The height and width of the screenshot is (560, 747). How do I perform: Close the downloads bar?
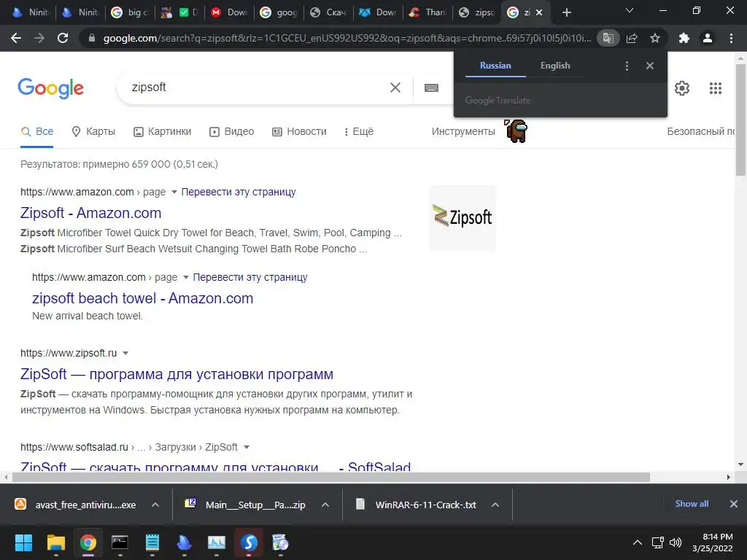click(x=734, y=504)
